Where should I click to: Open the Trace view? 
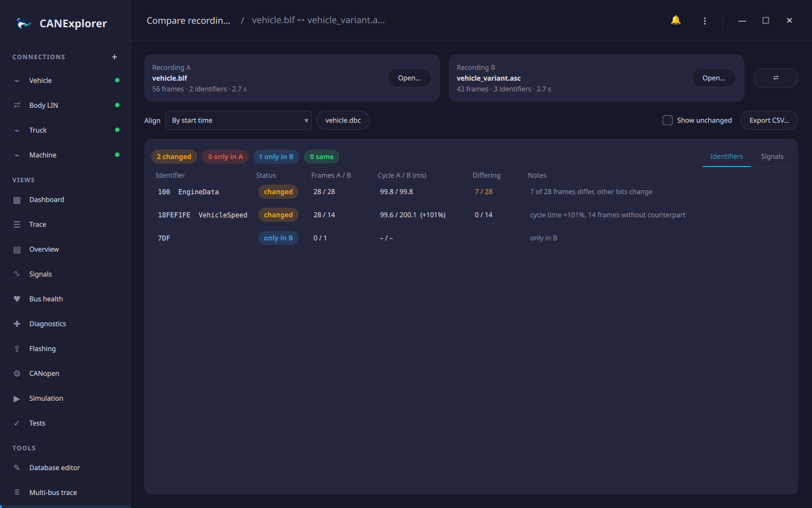(x=65, y=225)
